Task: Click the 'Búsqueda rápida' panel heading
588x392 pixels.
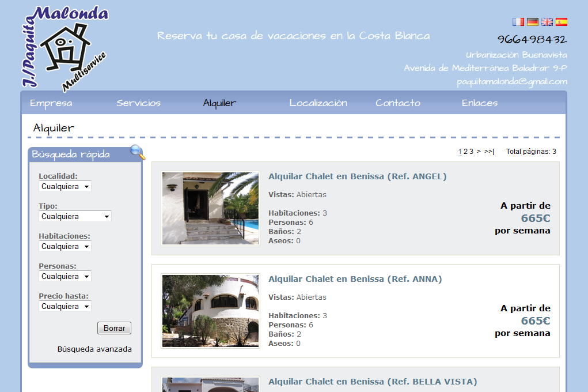Action: pos(71,154)
